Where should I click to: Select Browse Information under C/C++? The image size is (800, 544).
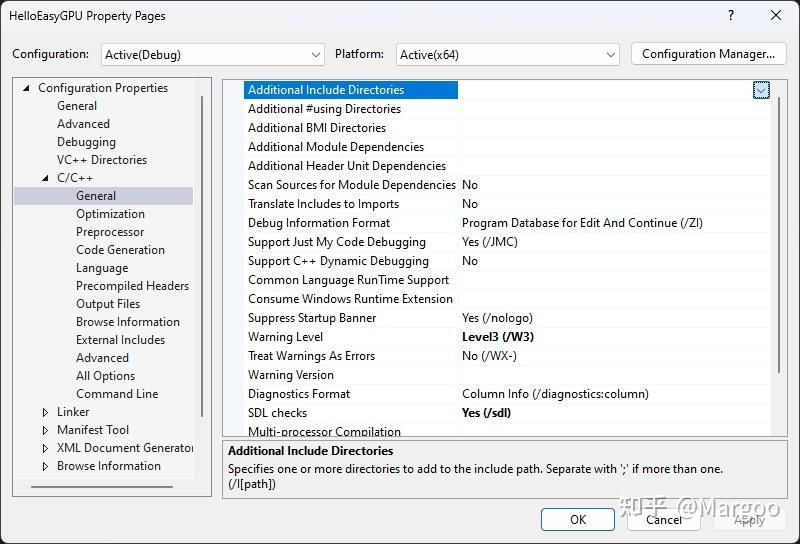[128, 322]
